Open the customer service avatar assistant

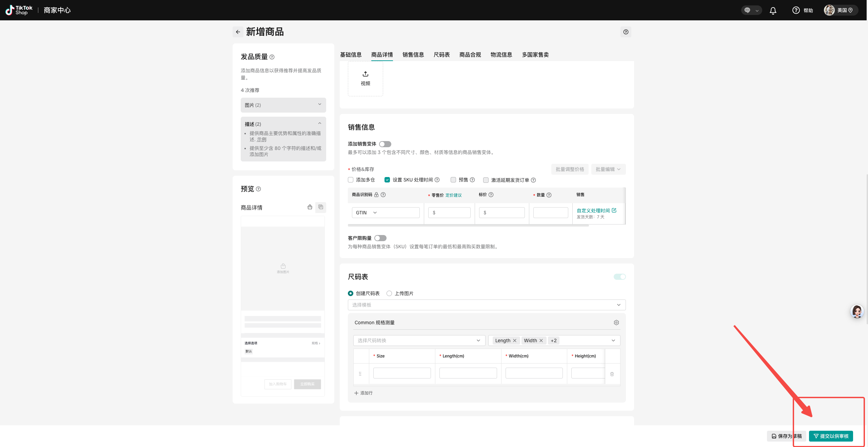coord(857,311)
